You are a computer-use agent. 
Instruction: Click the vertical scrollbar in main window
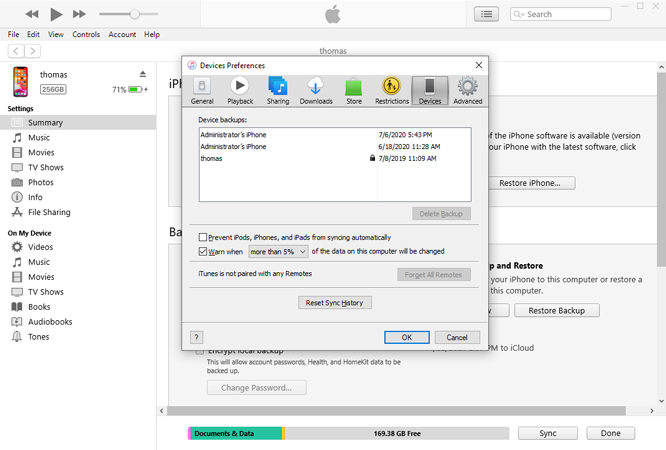point(661,169)
